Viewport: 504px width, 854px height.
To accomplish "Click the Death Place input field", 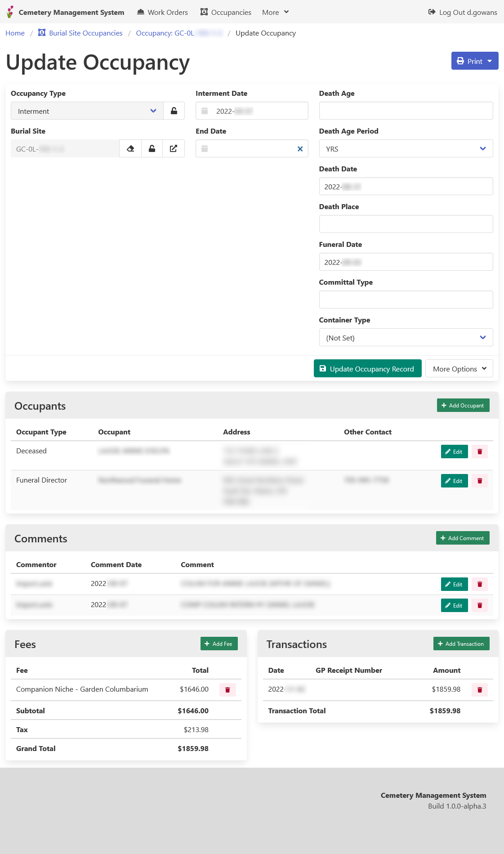I will (x=406, y=224).
